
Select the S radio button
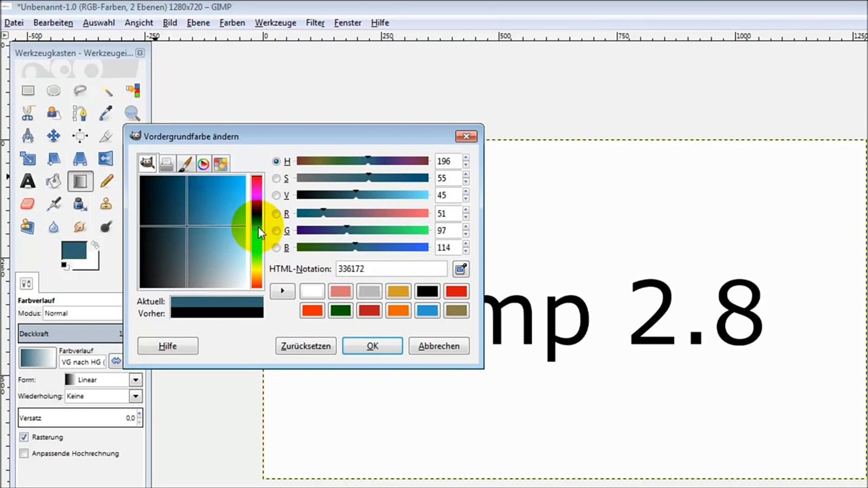tap(276, 178)
